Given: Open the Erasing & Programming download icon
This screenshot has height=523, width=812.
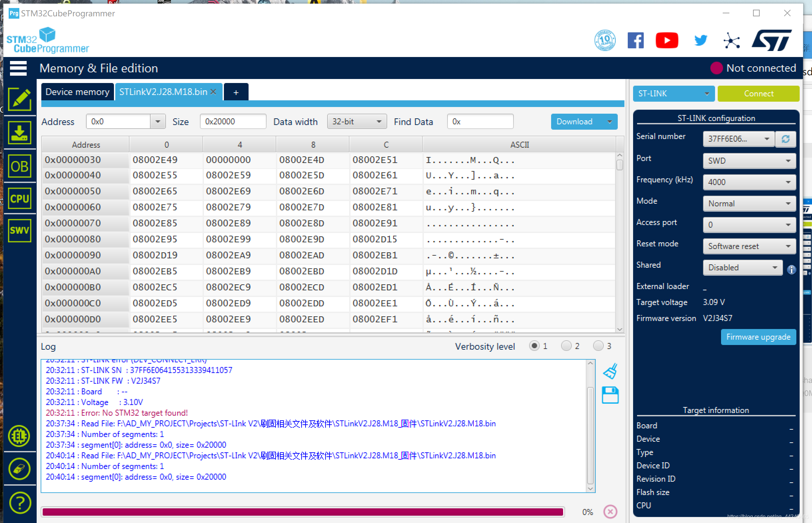Looking at the screenshot, I should click(20, 132).
